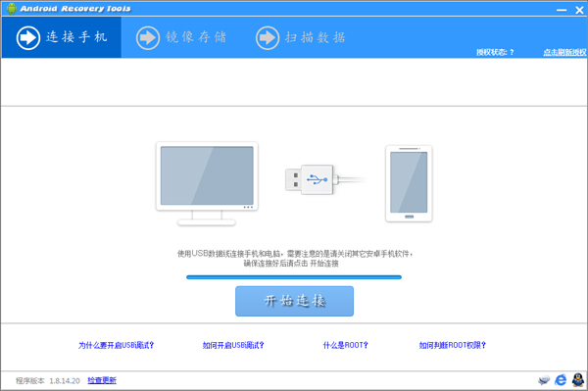The width and height of the screenshot is (588, 391).
Task: Open 如何开启USB调试? help link
Action: pyautogui.click(x=233, y=345)
